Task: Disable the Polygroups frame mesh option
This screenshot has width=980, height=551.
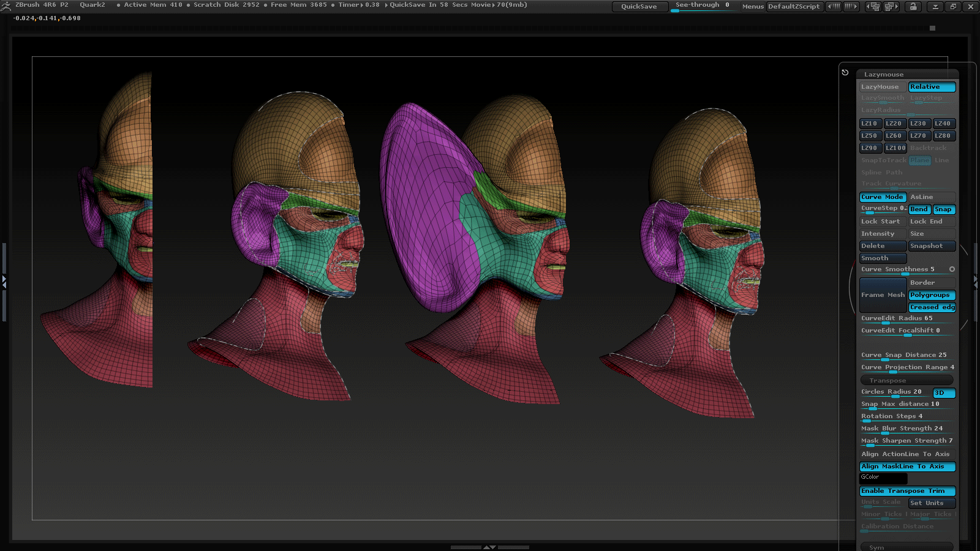Action: 931,295
